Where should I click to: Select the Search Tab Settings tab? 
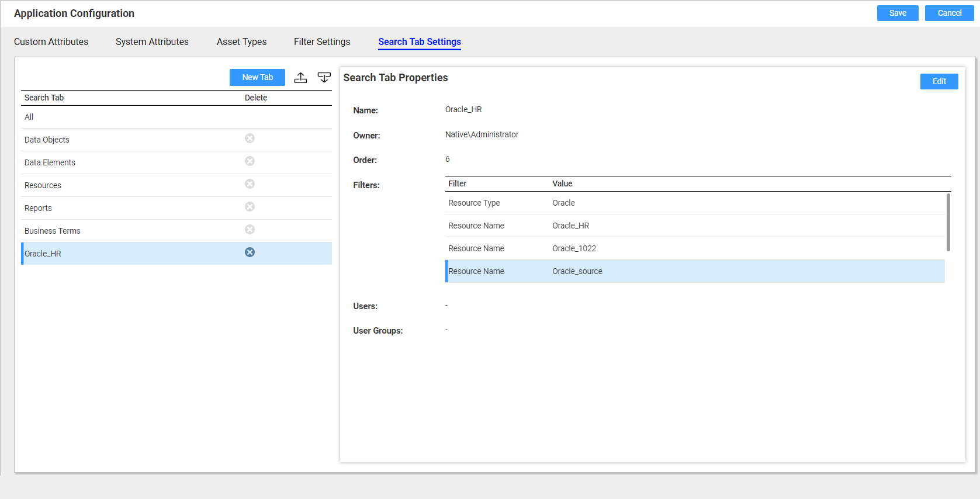point(420,41)
